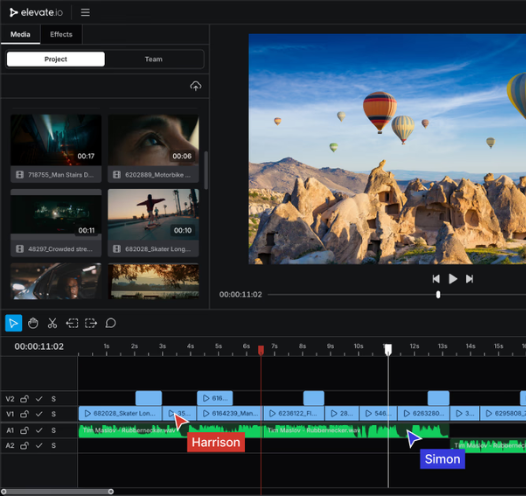Select the Project media source
Image resolution: width=526 pixels, height=496 pixels.
(56, 59)
